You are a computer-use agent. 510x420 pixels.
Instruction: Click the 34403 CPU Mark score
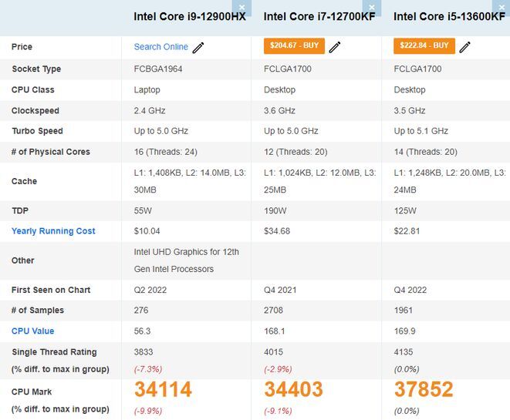tap(294, 390)
